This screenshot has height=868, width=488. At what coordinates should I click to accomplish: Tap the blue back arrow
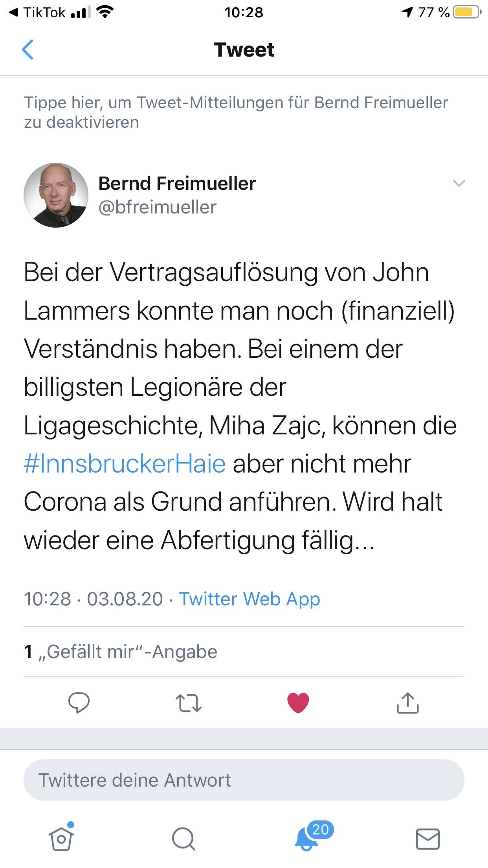(28, 50)
